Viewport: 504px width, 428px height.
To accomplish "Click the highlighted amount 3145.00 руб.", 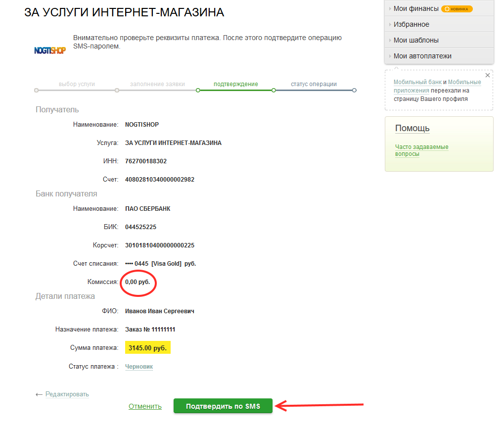I will click(x=148, y=348).
